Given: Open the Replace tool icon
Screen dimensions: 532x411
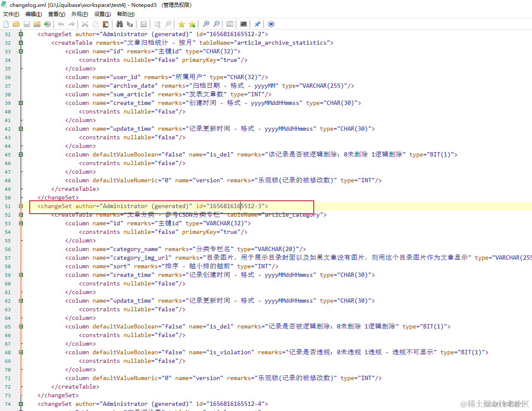Looking at the screenshot, I should click(130, 24).
